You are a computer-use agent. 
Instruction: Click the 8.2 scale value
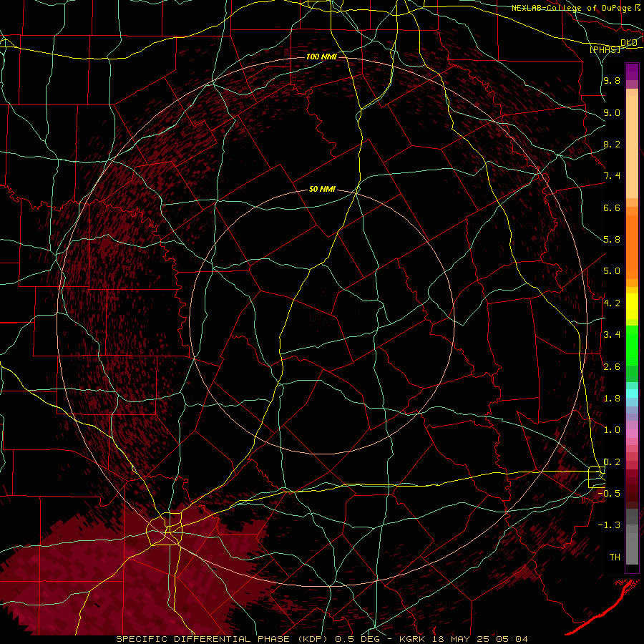click(x=612, y=144)
